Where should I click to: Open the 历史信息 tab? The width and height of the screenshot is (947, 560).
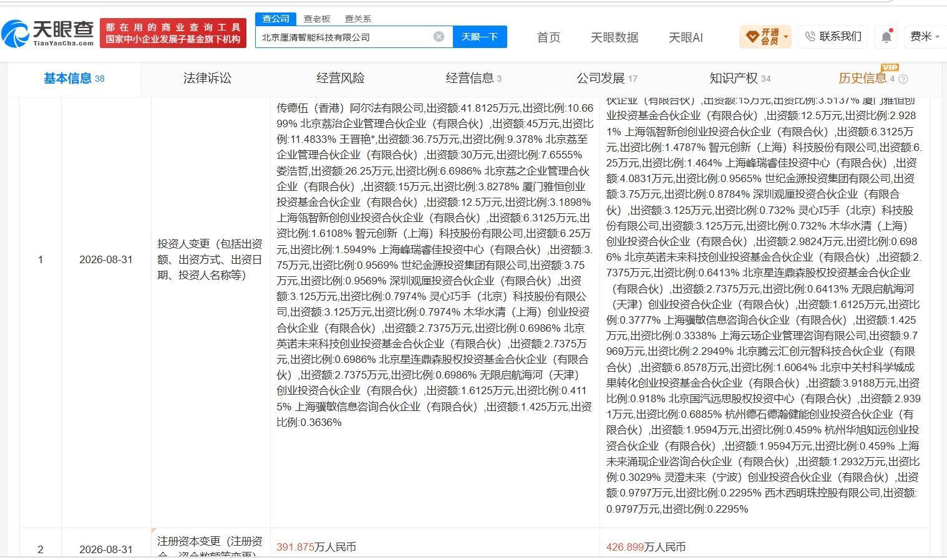point(867,79)
